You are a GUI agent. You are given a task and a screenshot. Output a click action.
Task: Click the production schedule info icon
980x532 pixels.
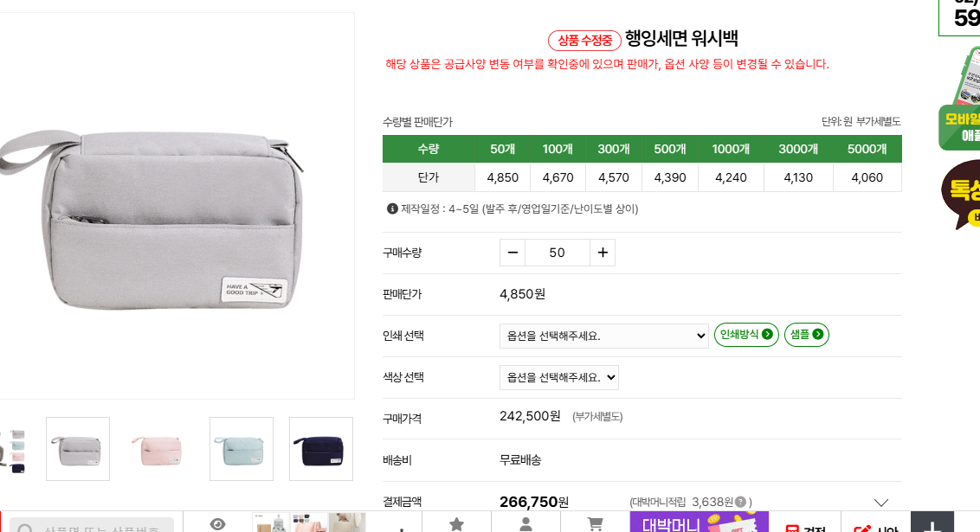[392, 208]
